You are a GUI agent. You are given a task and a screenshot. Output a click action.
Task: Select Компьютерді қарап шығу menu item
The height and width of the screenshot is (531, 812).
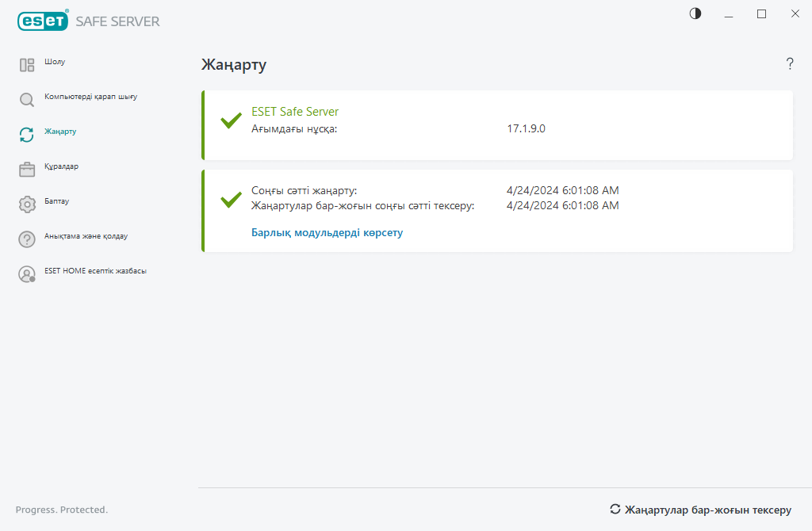click(x=90, y=97)
